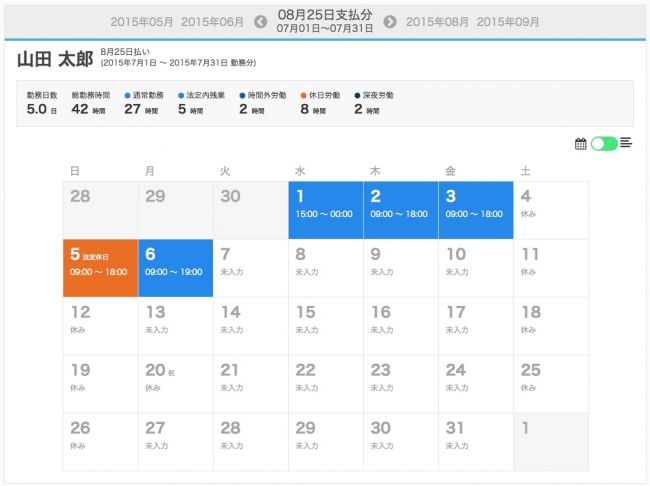The image size is (650, 486).
Task: Click 総勤務時間 42 時間 summary
Action: point(90,104)
